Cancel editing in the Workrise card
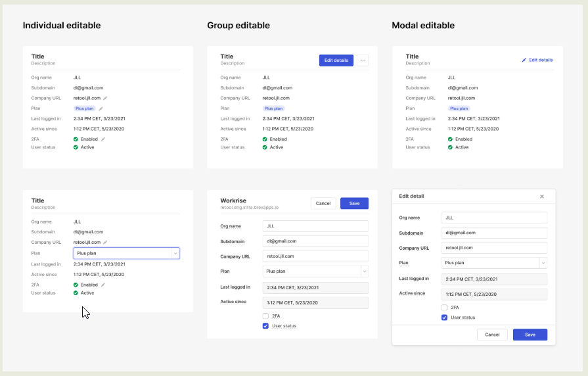This screenshot has height=376, width=588. (323, 203)
